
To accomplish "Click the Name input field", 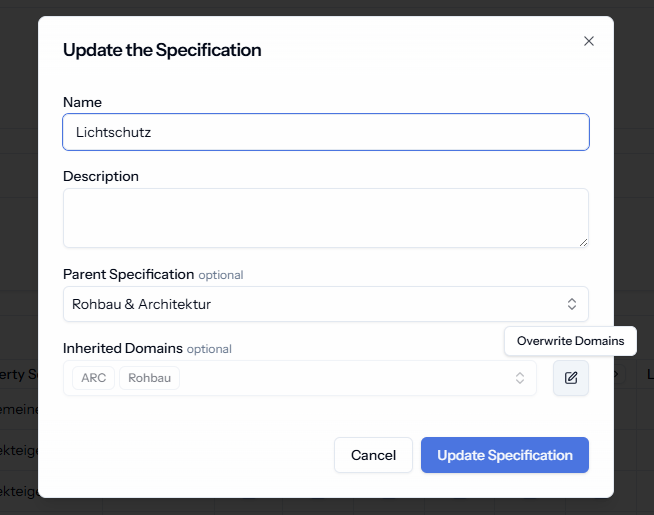I will (x=326, y=132).
